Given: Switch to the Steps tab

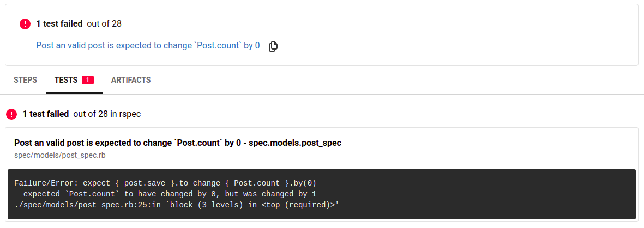Looking at the screenshot, I should (x=25, y=80).
